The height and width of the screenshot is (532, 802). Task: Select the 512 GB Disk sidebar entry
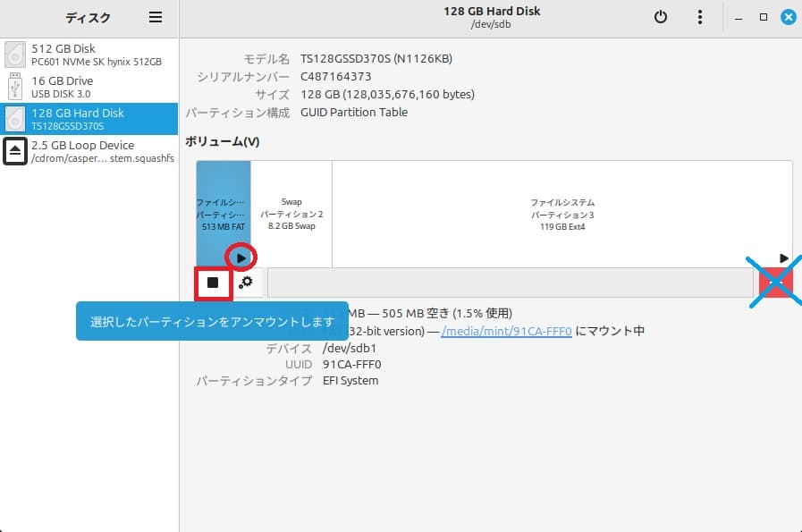click(x=89, y=55)
